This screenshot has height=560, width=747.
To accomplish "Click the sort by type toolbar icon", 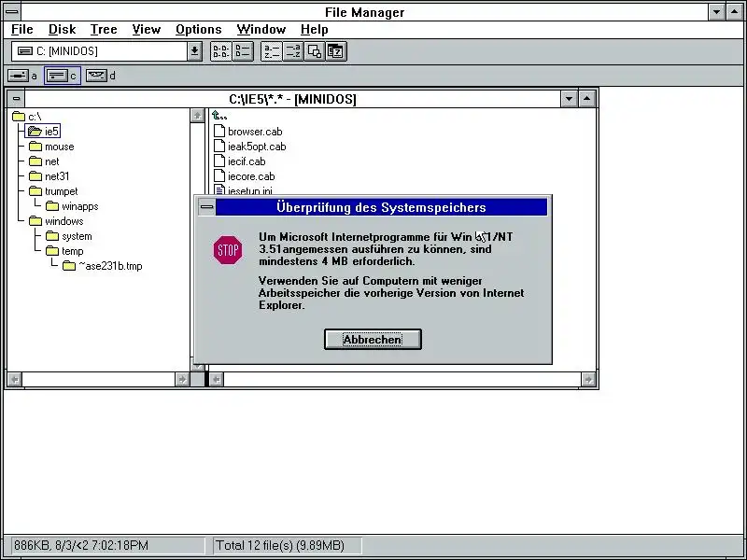I will (292, 51).
